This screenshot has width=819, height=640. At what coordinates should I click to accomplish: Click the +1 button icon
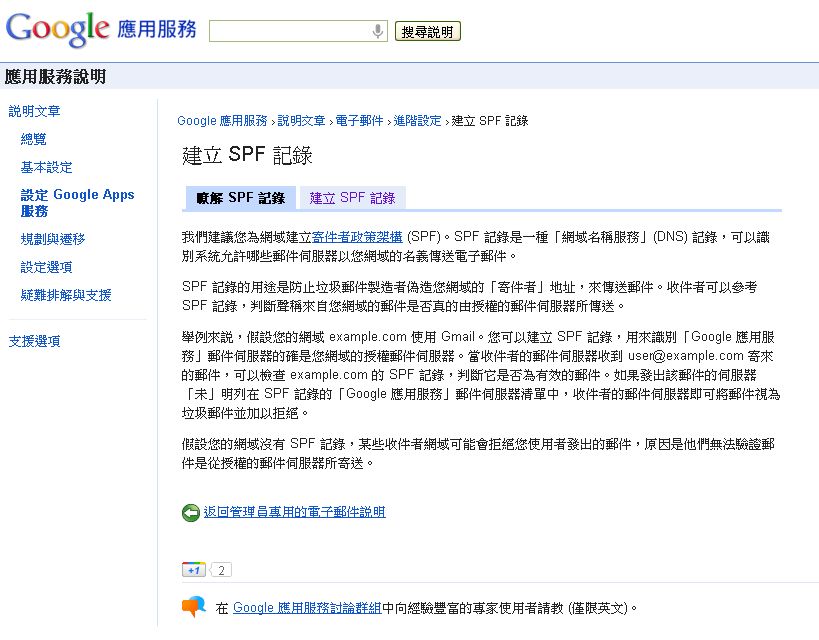tap(194, 569)
